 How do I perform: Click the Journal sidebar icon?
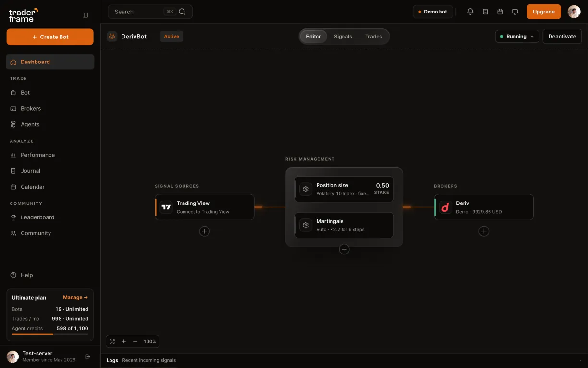coord(13,171)
